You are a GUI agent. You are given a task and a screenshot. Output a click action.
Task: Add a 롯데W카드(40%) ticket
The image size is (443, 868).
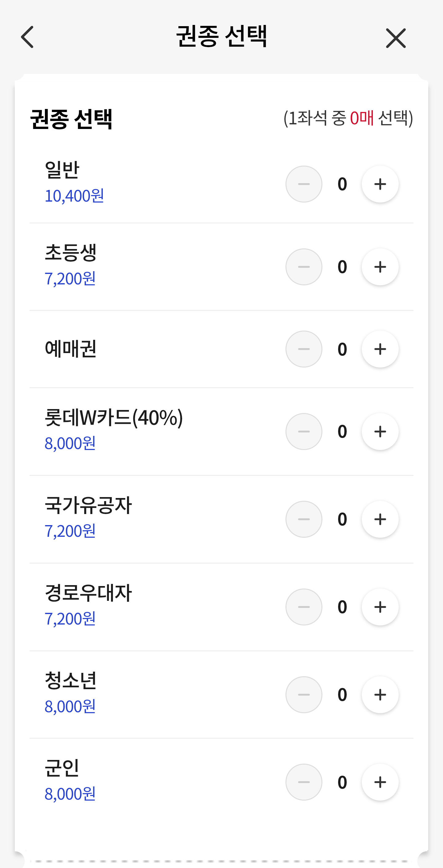[380, 432]
